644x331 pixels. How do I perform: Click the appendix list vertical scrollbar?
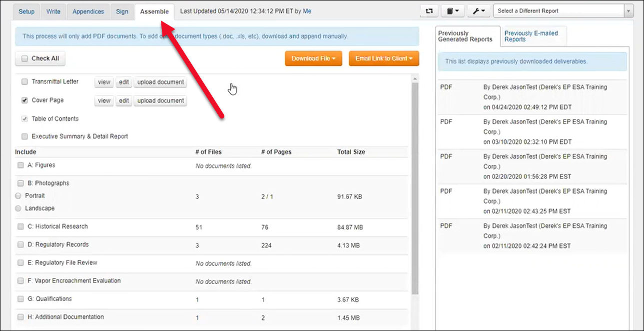pyautogui.click(x=415, y=188)
